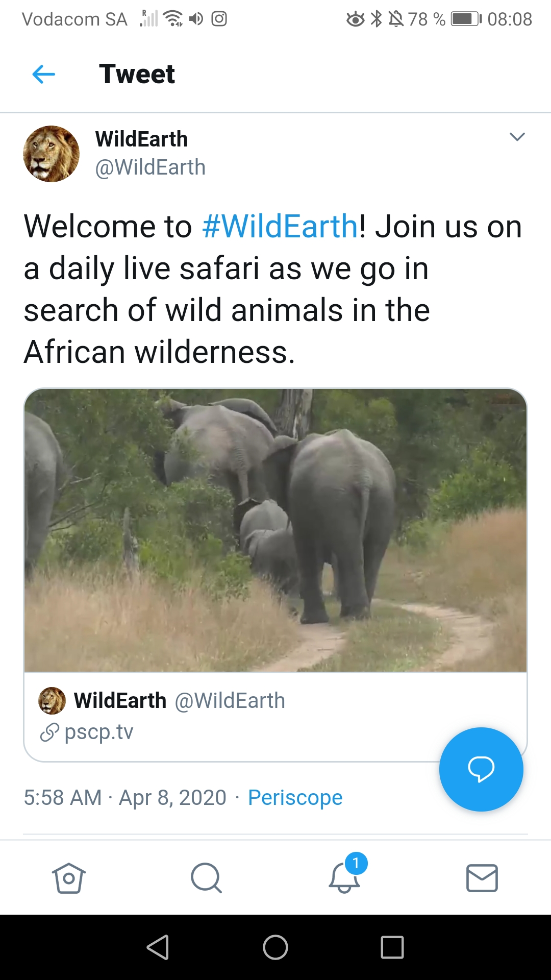Open the elephant video thumbnail
The height and width of the screenshot is (980, 551).
coord(275,530)
